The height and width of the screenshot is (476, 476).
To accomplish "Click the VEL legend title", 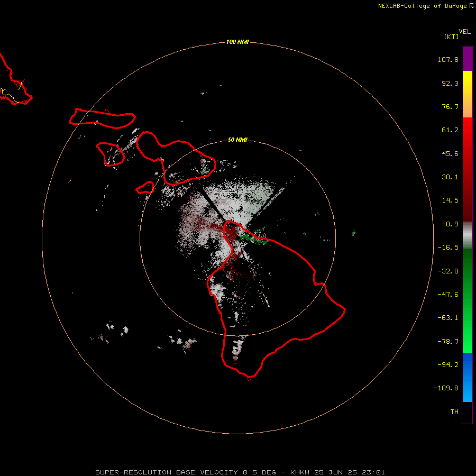I will 464,32.
